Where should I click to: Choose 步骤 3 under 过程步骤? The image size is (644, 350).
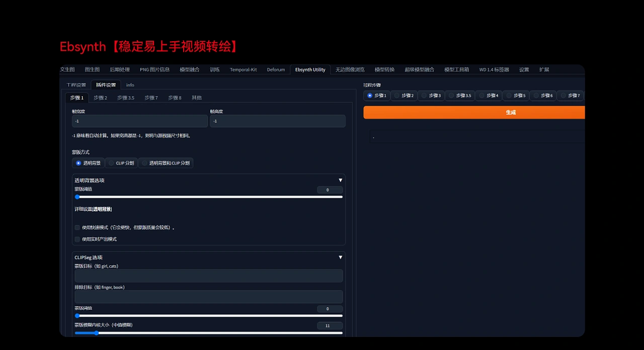pyautogui.click(x=431, y=95)
